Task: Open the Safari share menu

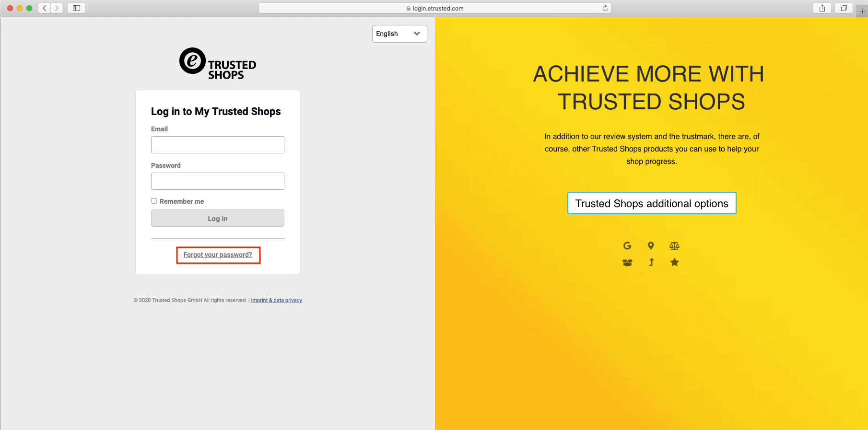Action: click(x=822, y=8)
